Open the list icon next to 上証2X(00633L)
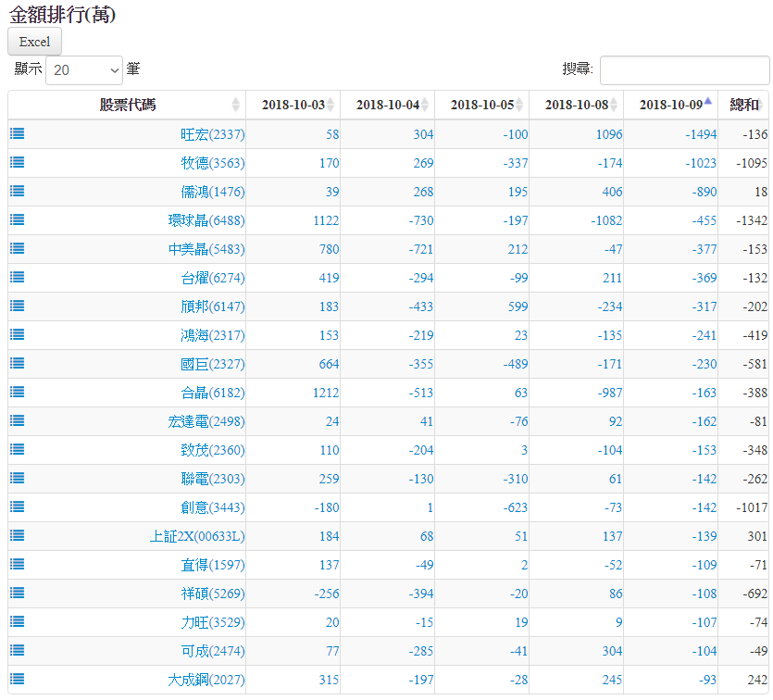The width and height of the screenshot is (773, 700). pyautogui.click(x=18, y=535)
